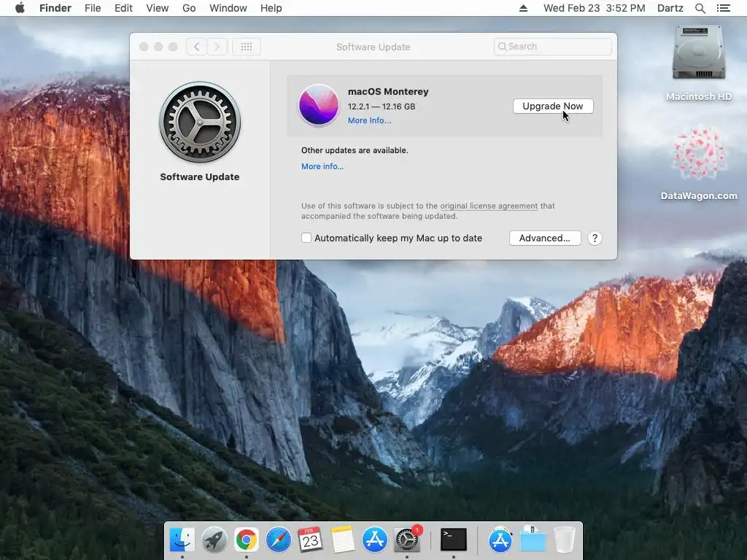Open the Finder menu
The image size is (747, 560).
click(55, 8)
